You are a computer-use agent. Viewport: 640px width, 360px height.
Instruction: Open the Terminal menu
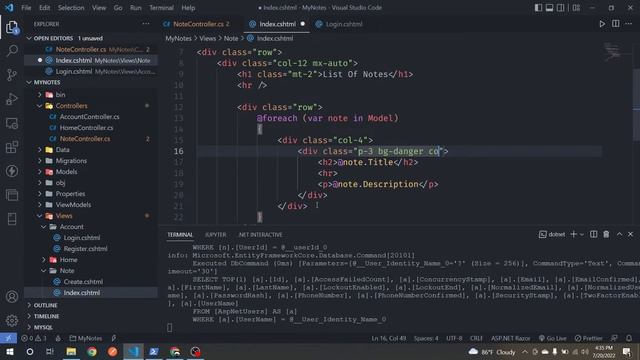161,8
